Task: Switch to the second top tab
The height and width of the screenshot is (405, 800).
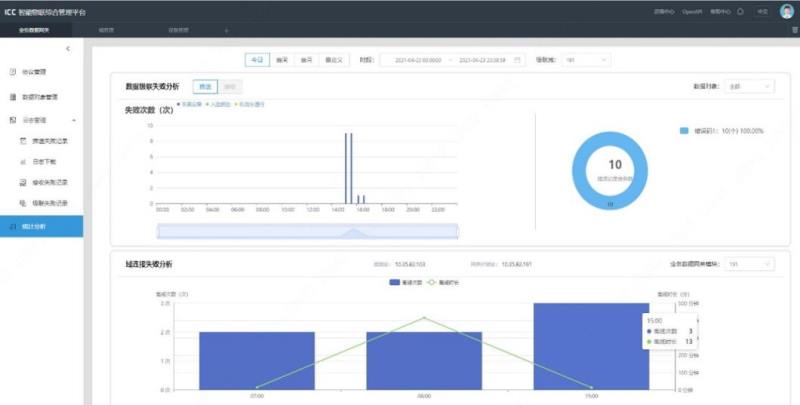Action: pyautogui.click(x=106, y=30)
